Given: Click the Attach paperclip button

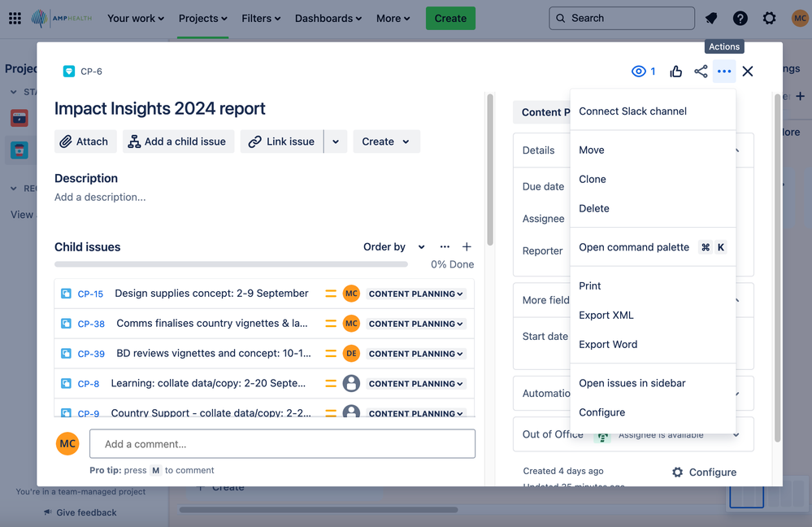Looking at the screenshot, I should (x=85, y=142).
